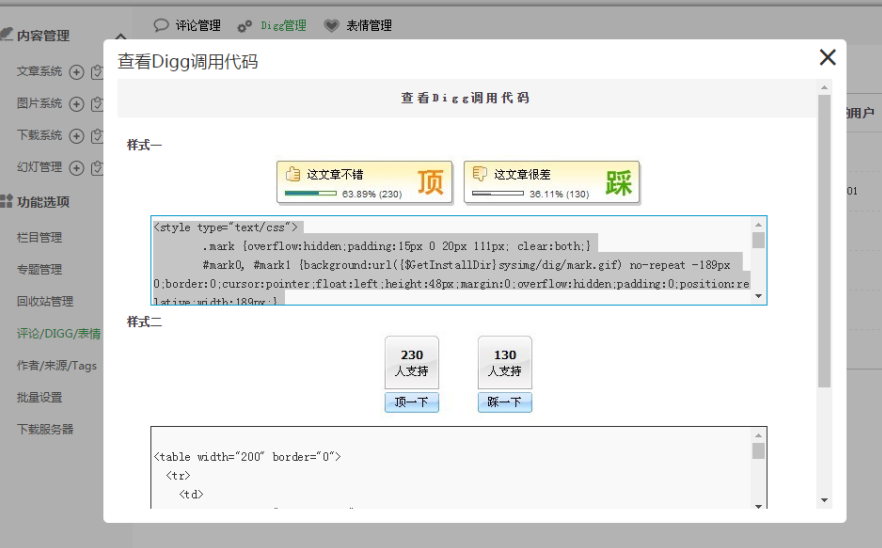Viewport: 882px width, 548px height.
Task: Click the thumbs-down icon in 这文章很差 box
Action: [480, 174]
